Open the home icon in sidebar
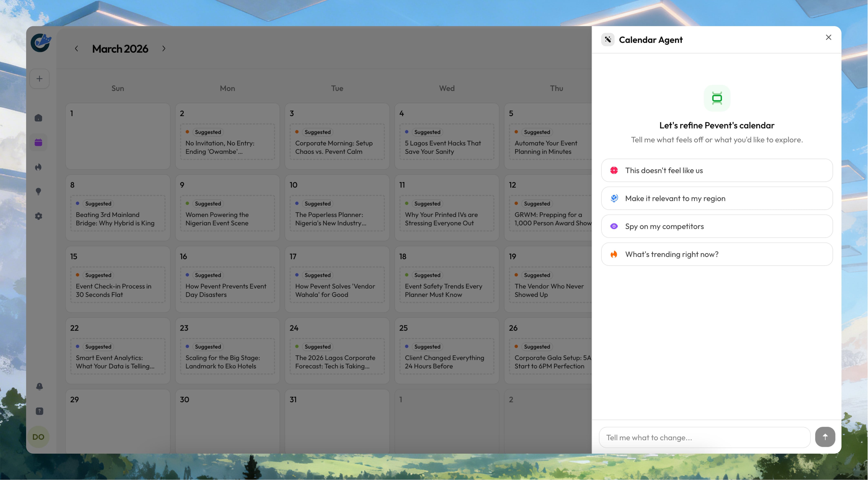The height and width of the screenshot is (480, 868). (x=38, y=118)
